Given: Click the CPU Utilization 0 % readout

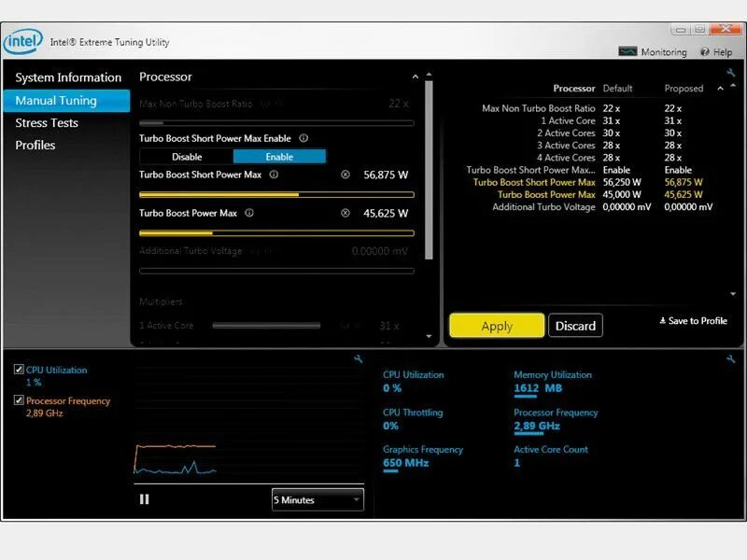Looking at the screenshot, I should click(x=414, y=382).
